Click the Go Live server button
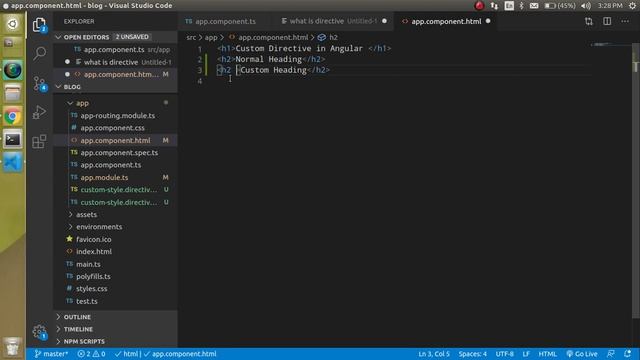640x360 pixels. pyautogui.click(x=582, y=354)
